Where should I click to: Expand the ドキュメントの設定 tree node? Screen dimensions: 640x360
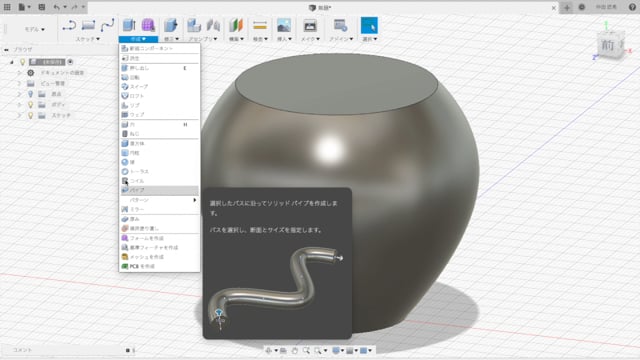(19, 73)
